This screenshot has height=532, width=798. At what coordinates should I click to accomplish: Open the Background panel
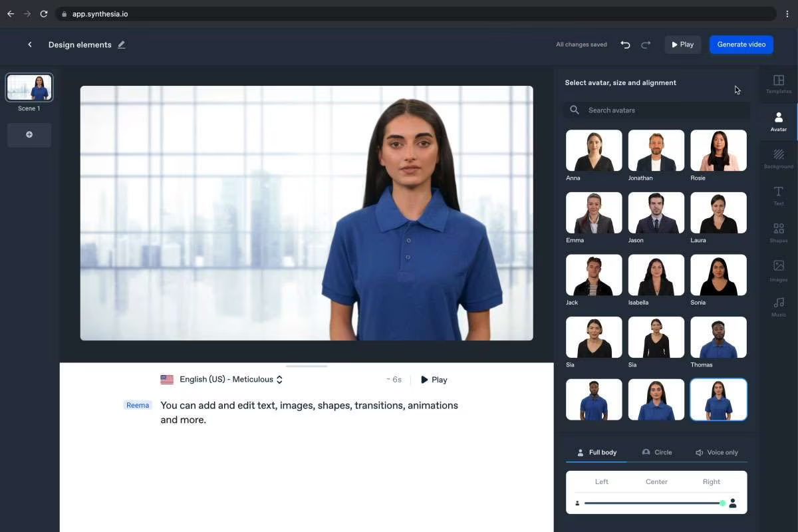779,159
